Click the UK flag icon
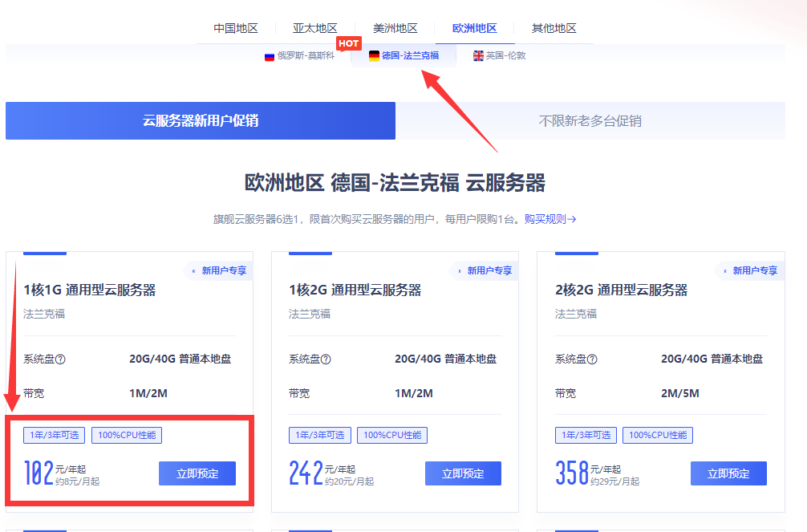 478,56
